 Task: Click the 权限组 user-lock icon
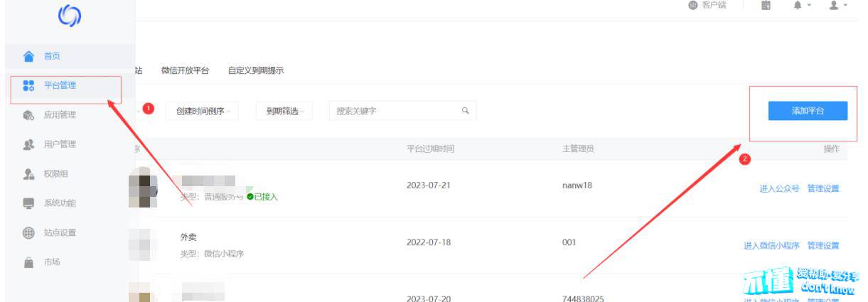(x=28, y=174)
